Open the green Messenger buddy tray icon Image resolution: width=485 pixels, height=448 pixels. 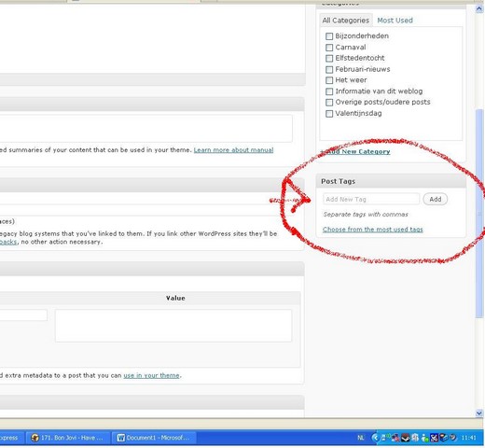tap(425, 438)
